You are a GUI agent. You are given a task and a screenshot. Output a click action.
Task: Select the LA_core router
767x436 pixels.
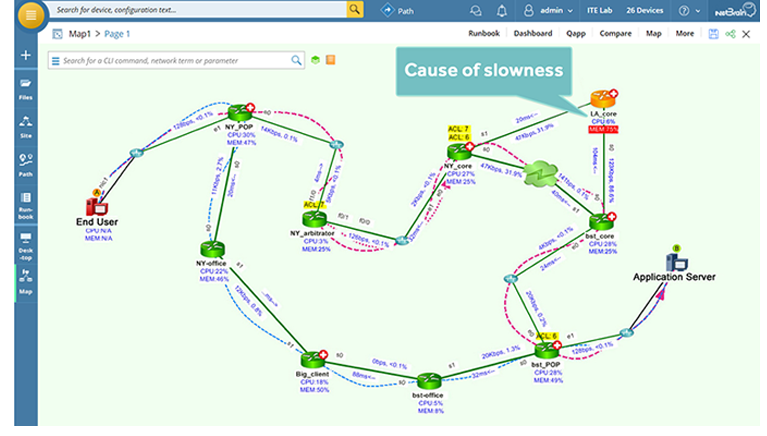tap(603, 99)
